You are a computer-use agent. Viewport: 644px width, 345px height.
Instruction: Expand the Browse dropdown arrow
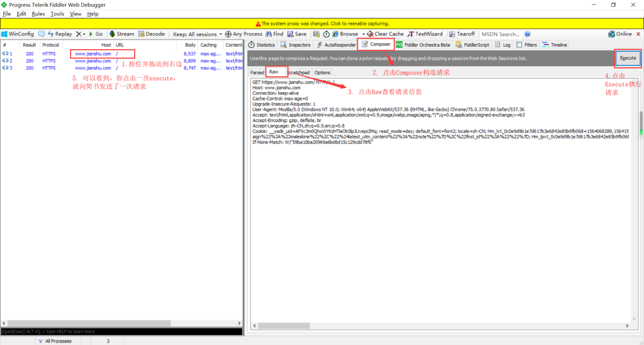[363, 34]
